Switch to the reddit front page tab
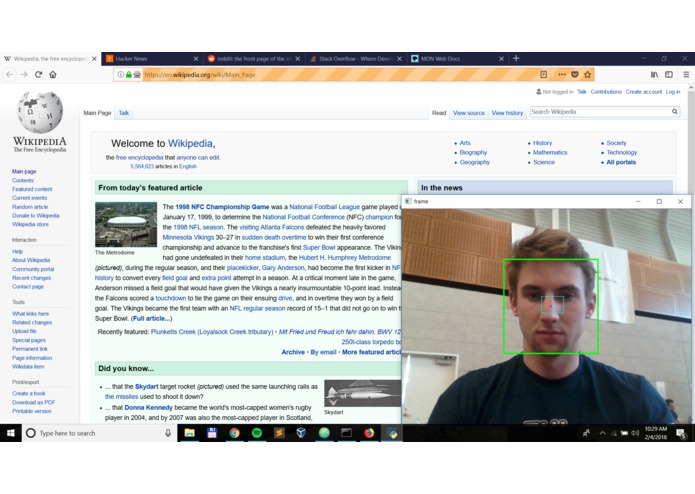Image resolution: width=695 pixels, height=494 pixels. pos(254,58)
